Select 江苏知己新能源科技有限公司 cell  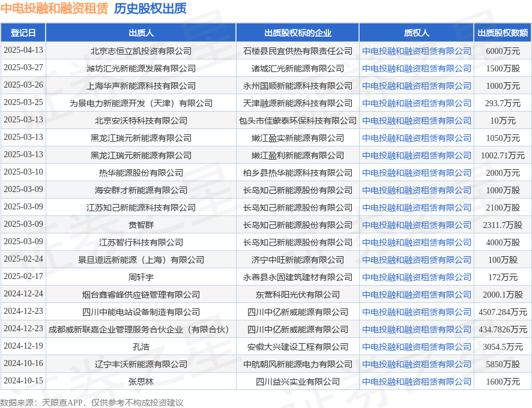click(141, 208)
